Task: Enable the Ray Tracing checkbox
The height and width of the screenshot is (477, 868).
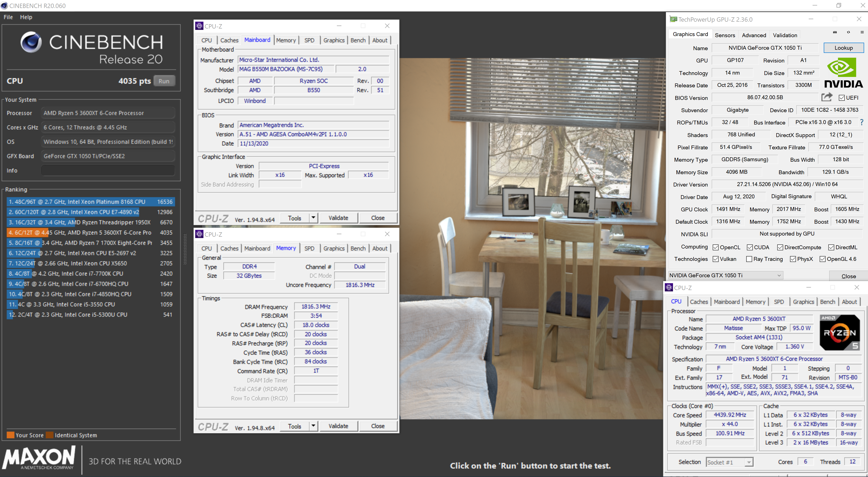Action: tap(749, 259)
